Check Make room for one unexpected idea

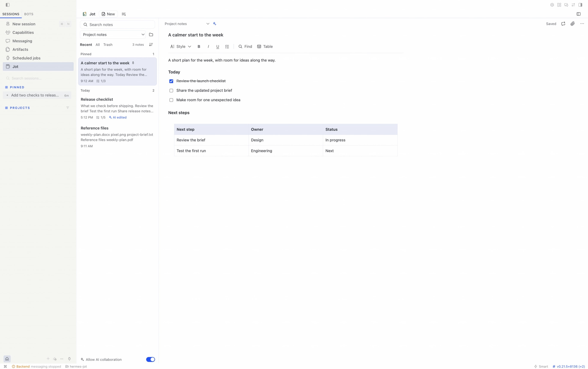click(x=171, y=100)
